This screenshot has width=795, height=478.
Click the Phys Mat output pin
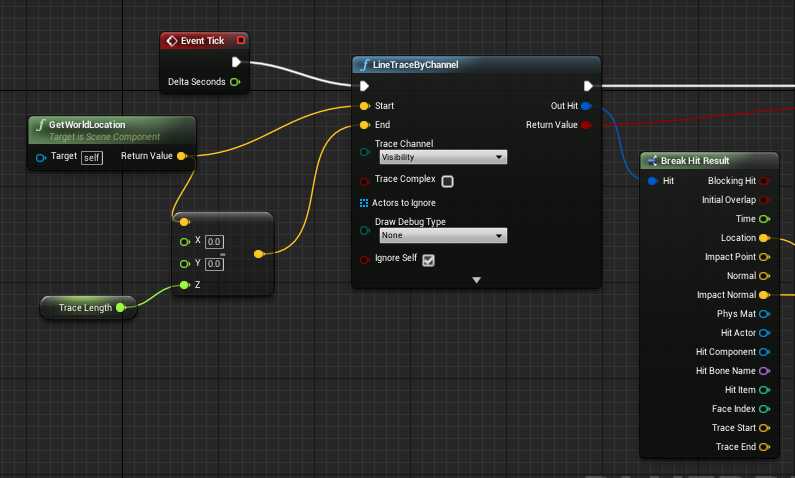[x=765, y=314]
